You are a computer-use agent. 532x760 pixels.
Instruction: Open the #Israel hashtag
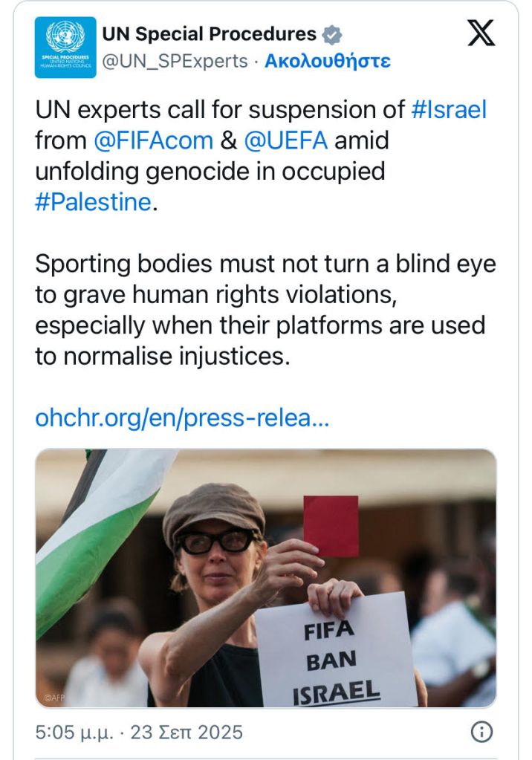(x=449, y=110)
